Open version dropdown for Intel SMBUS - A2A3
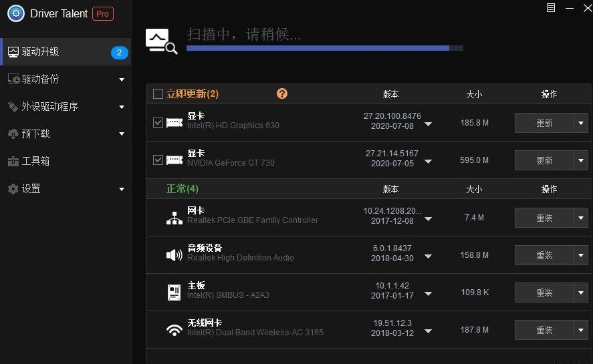This screenshot has height=364, width=593. [428, 294]
